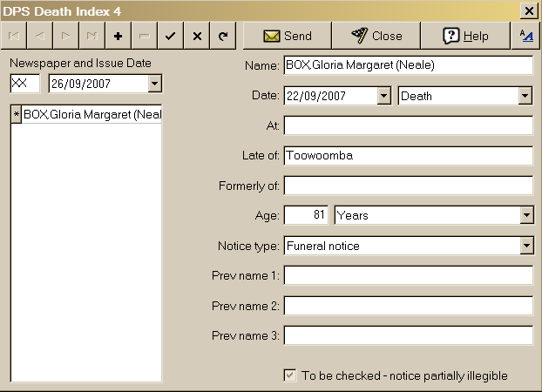This screenshot has height=392, width=542.
Task: Toggle 'To be checked' checkbox
Action: pyautogui.click(x=290, y=375)
